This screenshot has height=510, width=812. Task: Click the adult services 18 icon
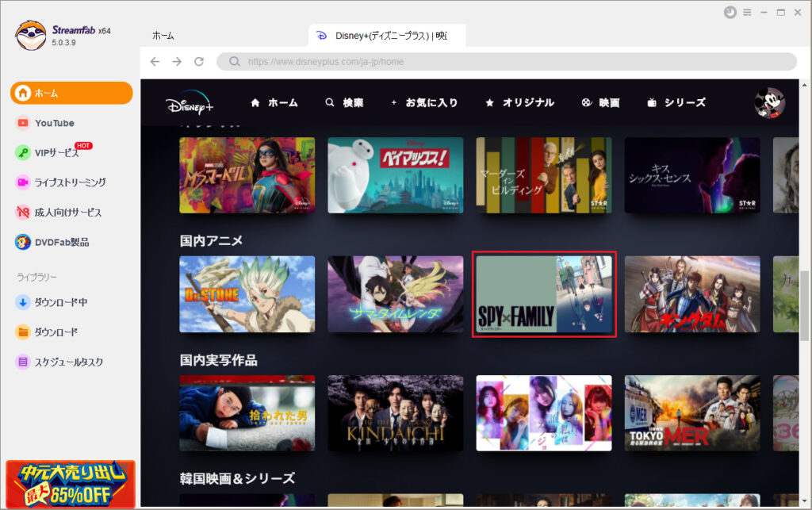pos(23,213)
